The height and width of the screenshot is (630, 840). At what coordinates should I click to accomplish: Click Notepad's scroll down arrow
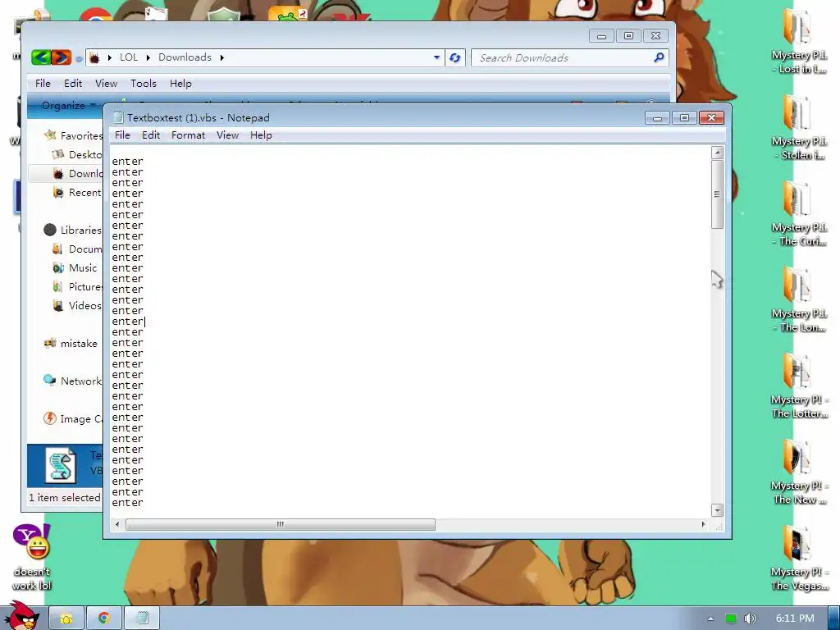click(717, 510)
